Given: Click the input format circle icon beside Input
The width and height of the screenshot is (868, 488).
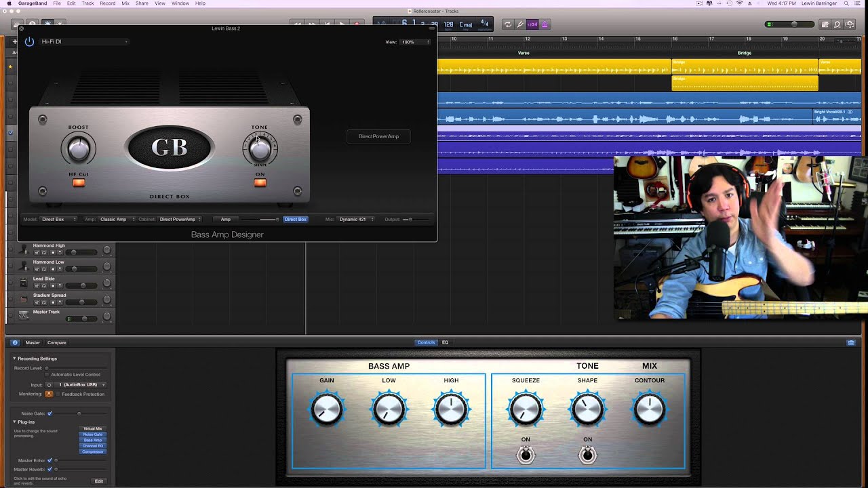Looking at the screenshot, I should click(49, 385).
